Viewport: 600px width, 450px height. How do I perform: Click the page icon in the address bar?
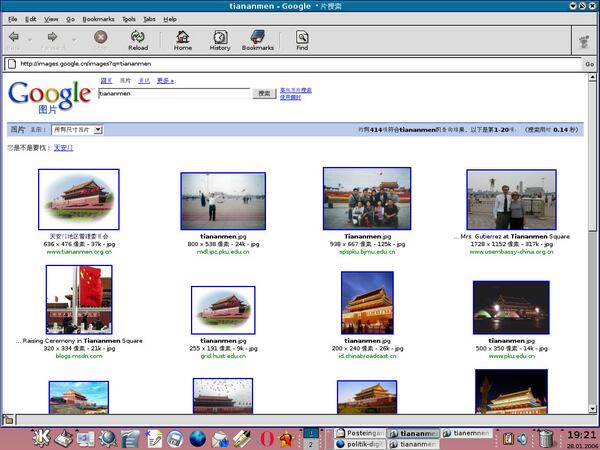point(12,64)
